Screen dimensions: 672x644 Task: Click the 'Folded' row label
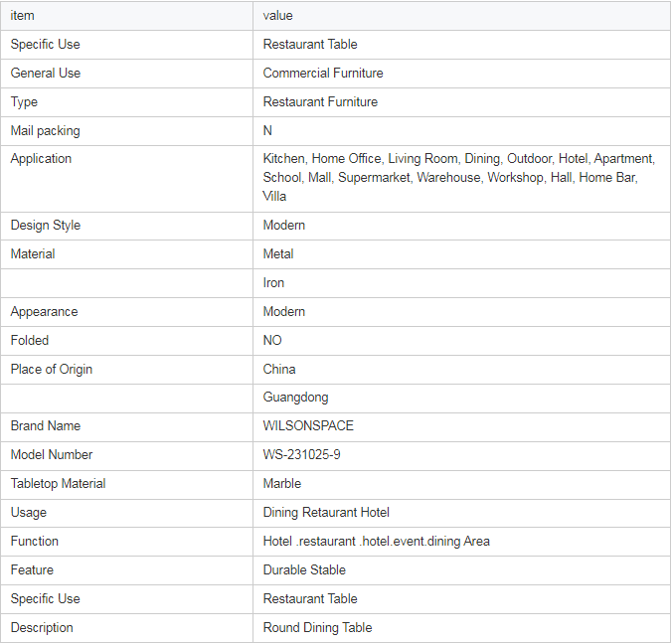(30, 341)
